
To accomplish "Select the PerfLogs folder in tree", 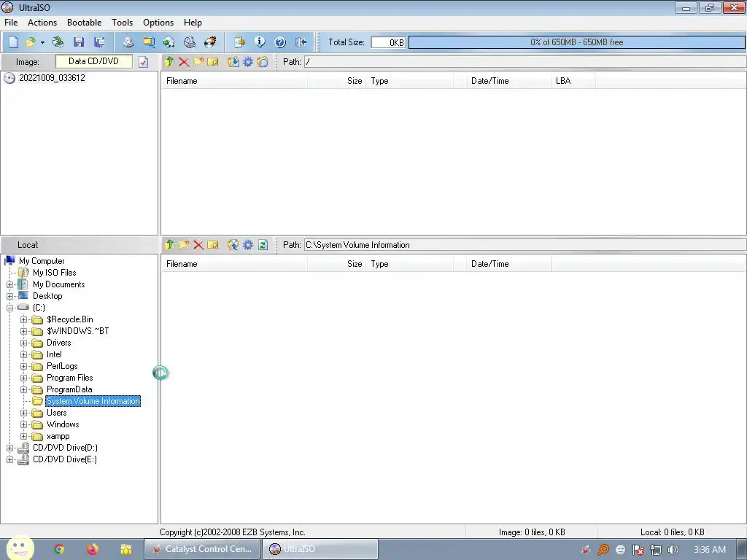I will coord(62,366).
